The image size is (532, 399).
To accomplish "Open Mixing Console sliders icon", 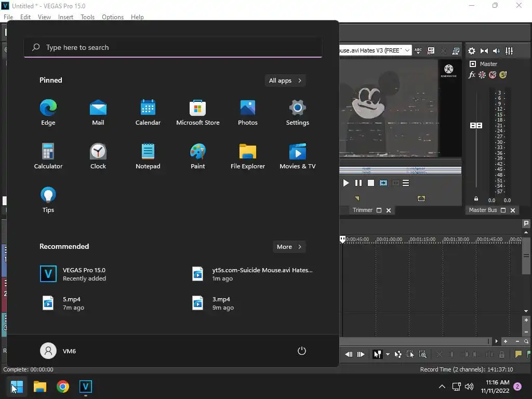I will (x=509, y=51).
